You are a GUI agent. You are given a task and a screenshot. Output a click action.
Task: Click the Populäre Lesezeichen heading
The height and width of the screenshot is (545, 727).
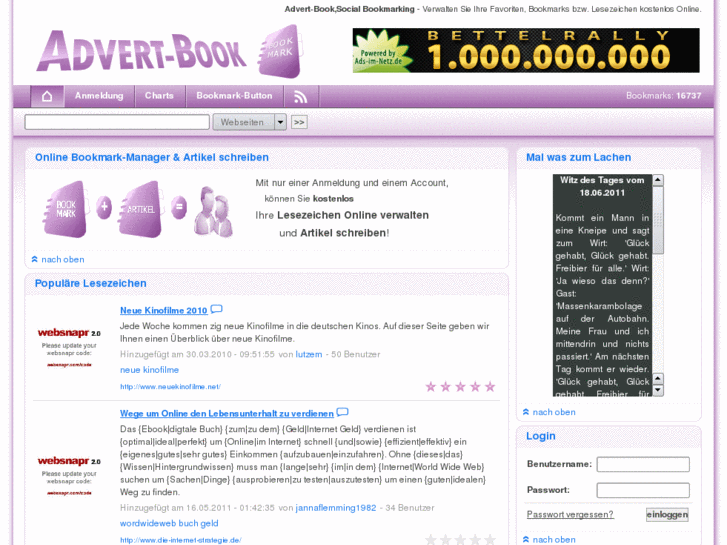point(90,283)
